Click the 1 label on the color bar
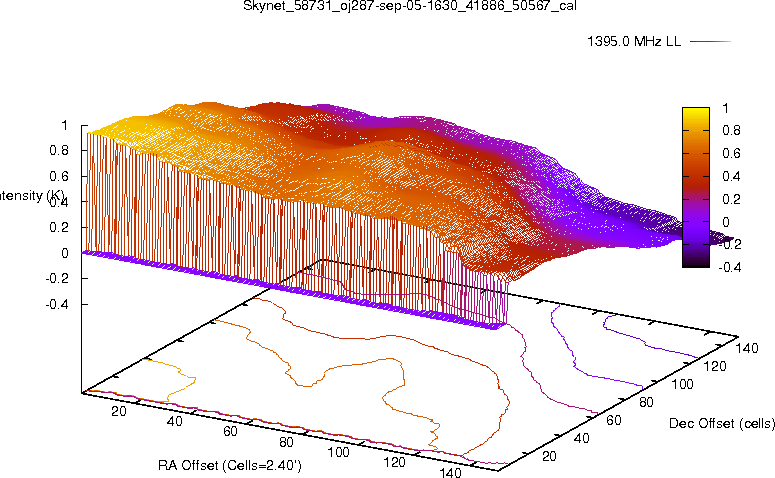The width and height of the screenshot is (775, 478). [725, 108]
